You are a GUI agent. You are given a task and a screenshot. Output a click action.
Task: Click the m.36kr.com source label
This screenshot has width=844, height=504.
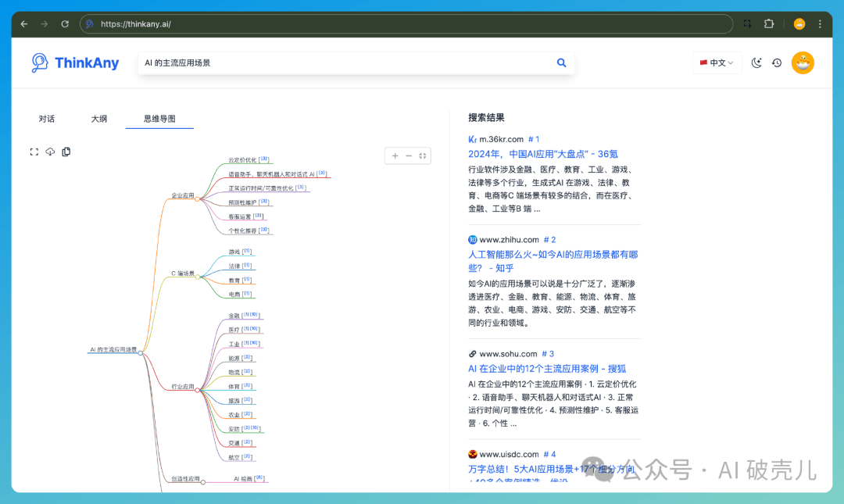click(x=501, y=139)
